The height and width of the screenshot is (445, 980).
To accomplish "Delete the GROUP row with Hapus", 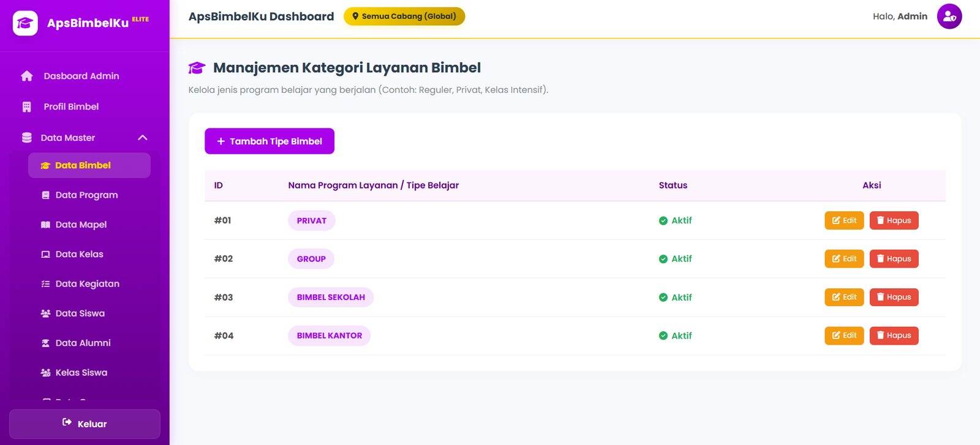I will point(894,259).
